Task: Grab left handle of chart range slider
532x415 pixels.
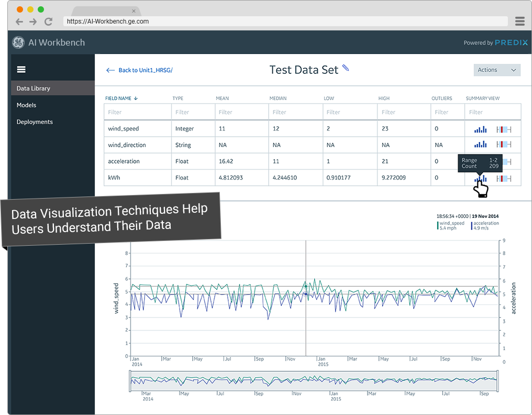Action: (x=130, y=381)
